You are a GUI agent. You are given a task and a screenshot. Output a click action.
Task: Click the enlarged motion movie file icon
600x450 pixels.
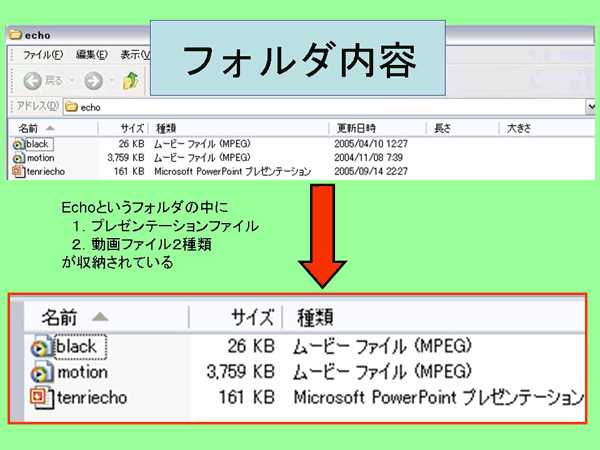click(x=39, y=372)
